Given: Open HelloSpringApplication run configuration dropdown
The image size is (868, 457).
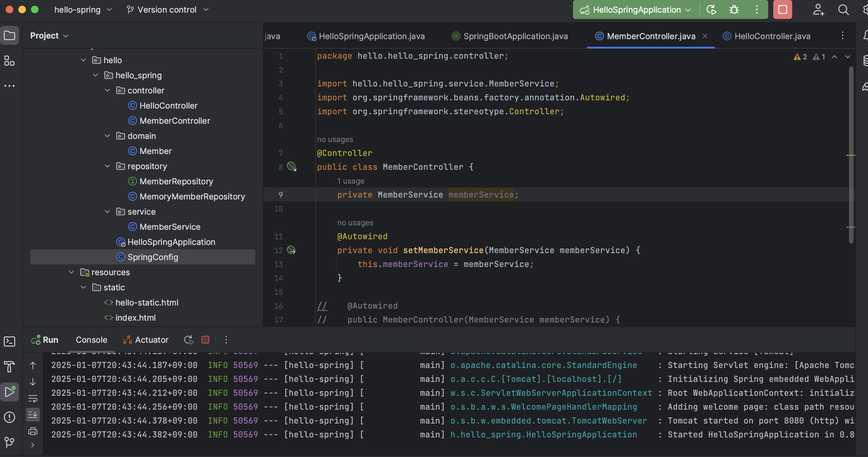Looking at the screenshot, I should pyautogui.click(x=636, y=9).
